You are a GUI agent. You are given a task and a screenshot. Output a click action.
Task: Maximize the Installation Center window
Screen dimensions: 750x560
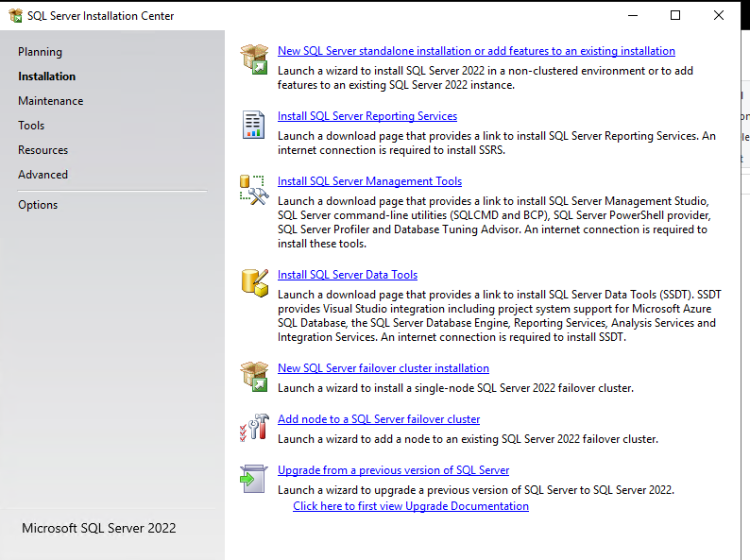click(675, 15)
